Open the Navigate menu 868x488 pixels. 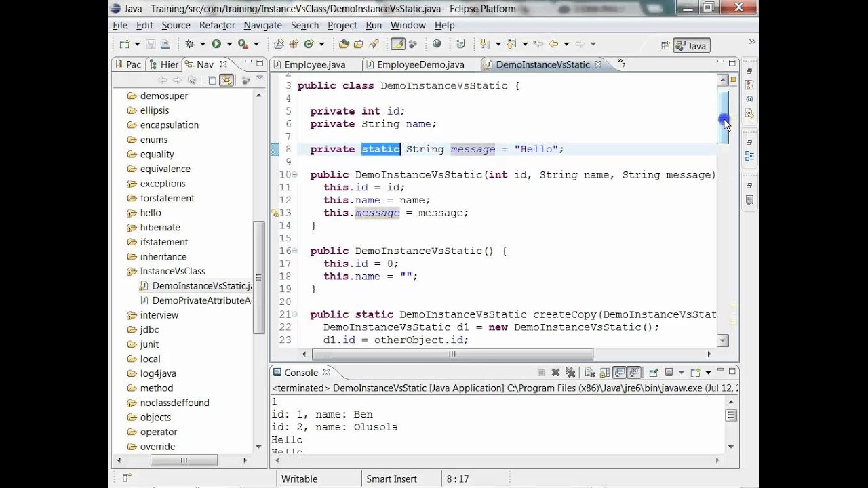[262, 25]
